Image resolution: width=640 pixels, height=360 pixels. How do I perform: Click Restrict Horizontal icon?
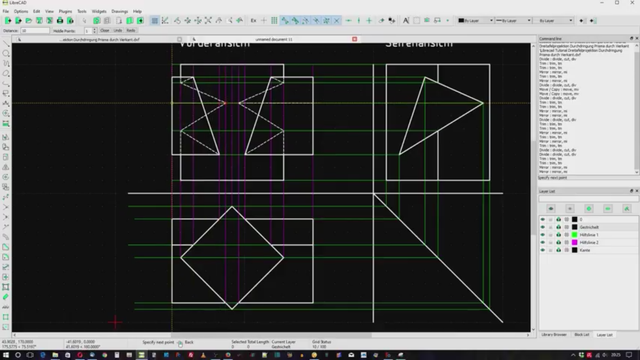click(348, 20)
